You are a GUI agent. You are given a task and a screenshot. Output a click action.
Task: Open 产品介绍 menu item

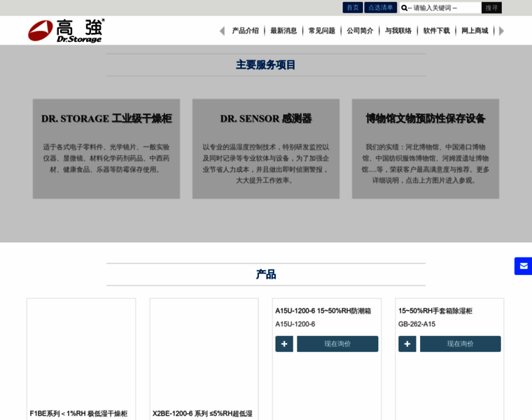click(245, 31)
